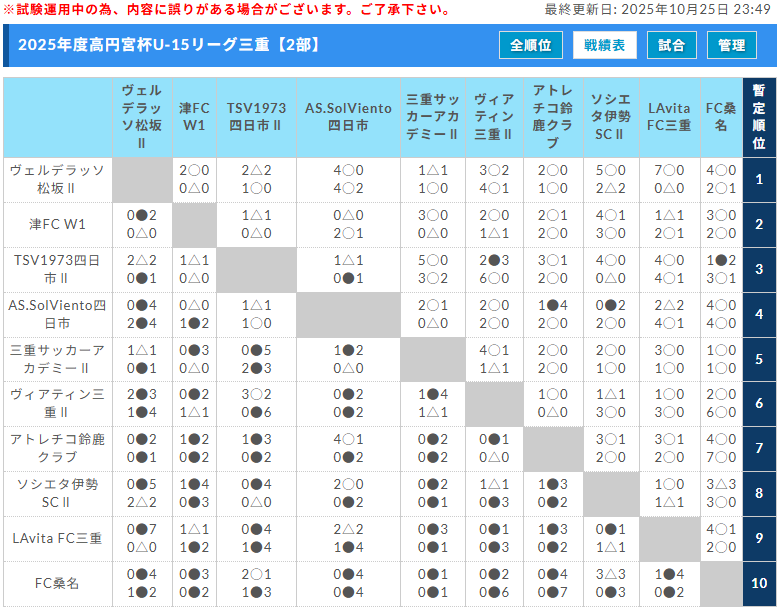The image size is (783, 611).
Task: Click the 3△3 result in ソシエタ伊勢SCⅡ row
Action: pos(720,484)
